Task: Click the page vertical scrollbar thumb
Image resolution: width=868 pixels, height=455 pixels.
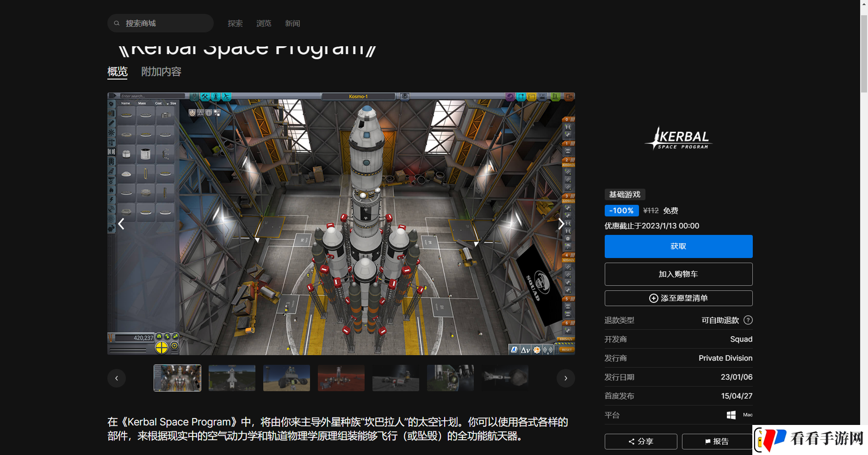Action: (864, 53)
